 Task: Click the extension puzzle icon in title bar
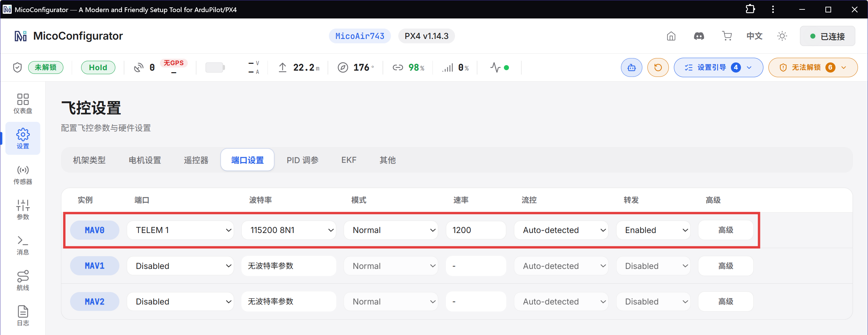(750, 9)
